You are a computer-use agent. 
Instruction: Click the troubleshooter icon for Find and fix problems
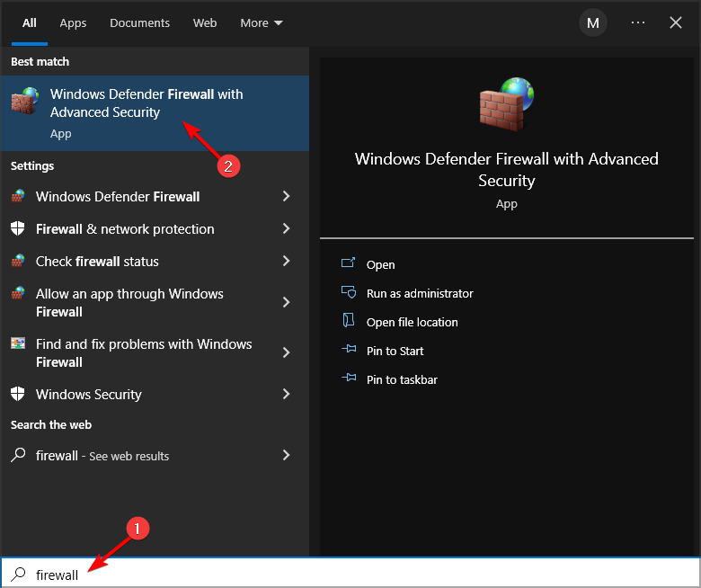[x=18, y=343]
